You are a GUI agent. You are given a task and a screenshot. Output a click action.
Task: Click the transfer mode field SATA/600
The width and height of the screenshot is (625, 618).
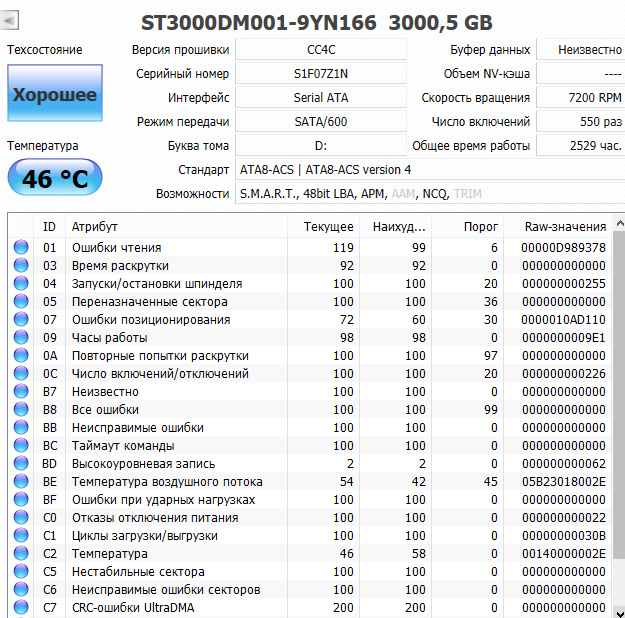tap(321, 121)
